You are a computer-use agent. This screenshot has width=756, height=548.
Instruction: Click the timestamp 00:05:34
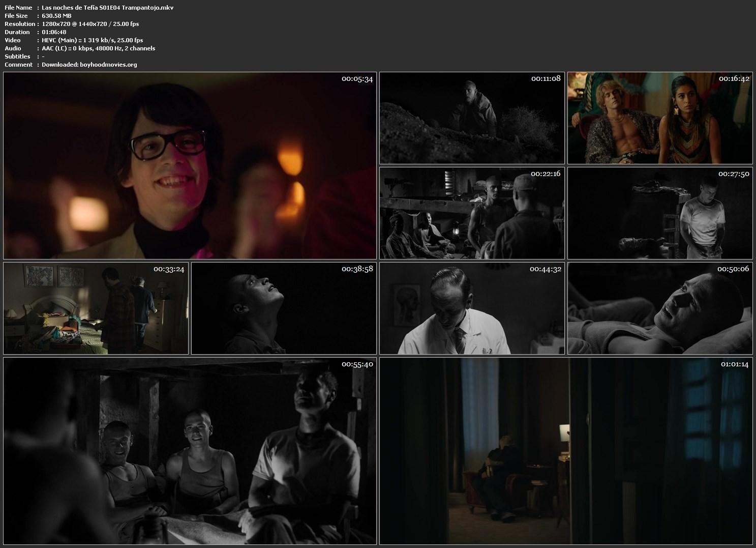[357, 79]
